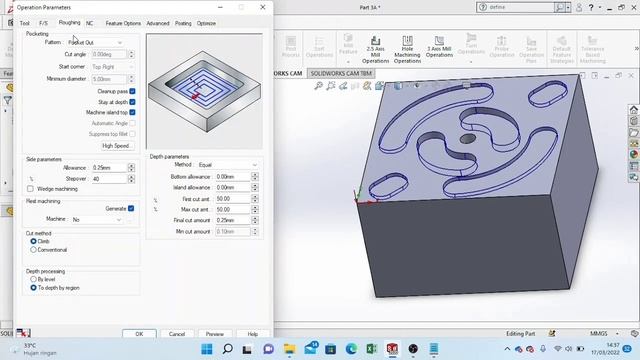Toggle Rest machining Generate checkbox

(x=131, y=209)
